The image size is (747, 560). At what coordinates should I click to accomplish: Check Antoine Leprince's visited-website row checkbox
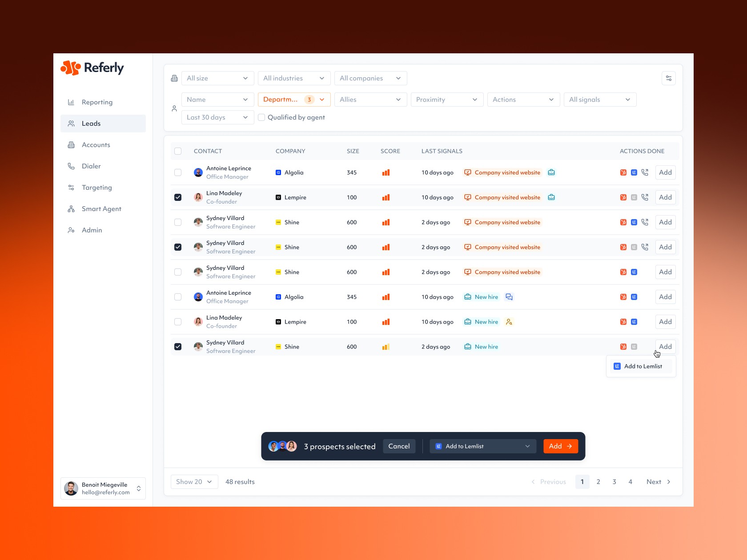coord(178,172)
